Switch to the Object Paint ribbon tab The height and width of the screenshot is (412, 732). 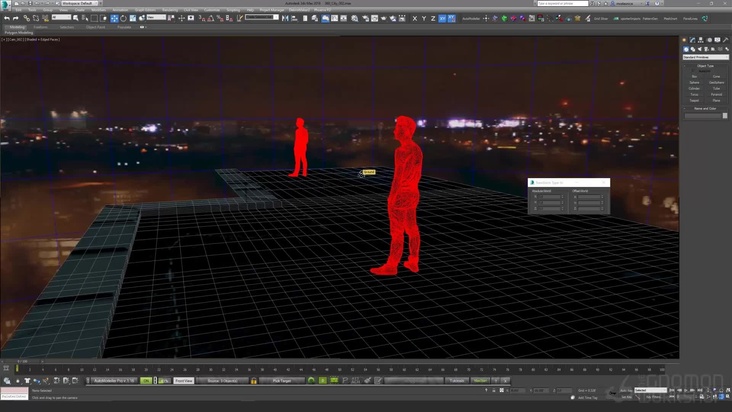tap(95, 27)
